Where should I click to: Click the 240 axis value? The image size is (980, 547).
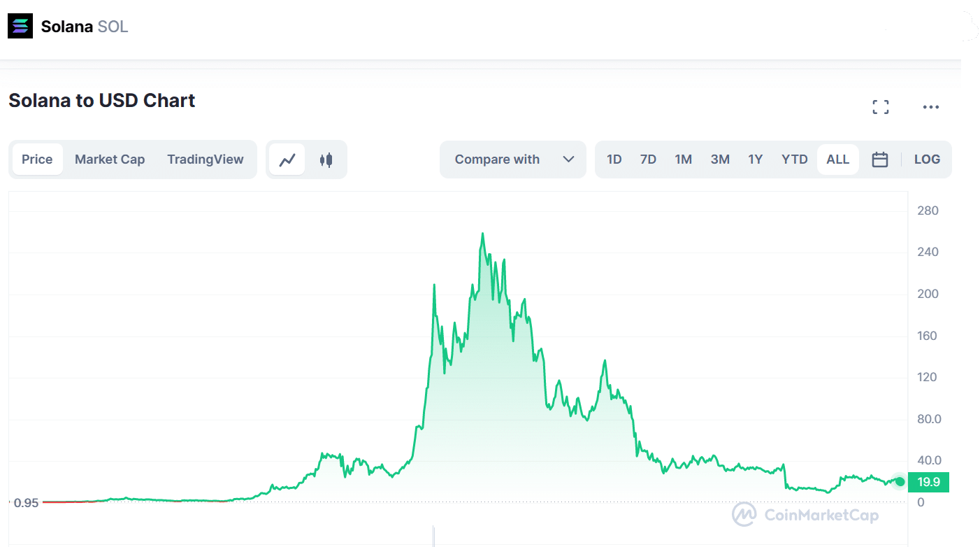928,252
